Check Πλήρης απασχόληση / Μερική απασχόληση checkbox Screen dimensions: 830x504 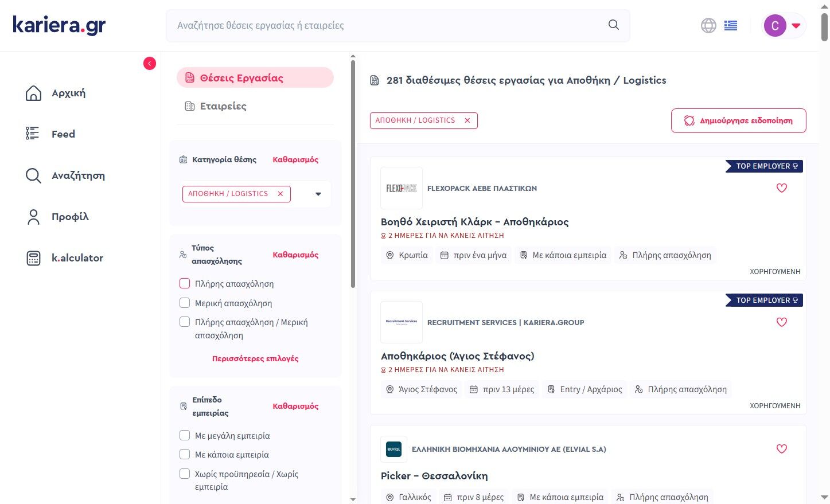[x=185, y=322]
